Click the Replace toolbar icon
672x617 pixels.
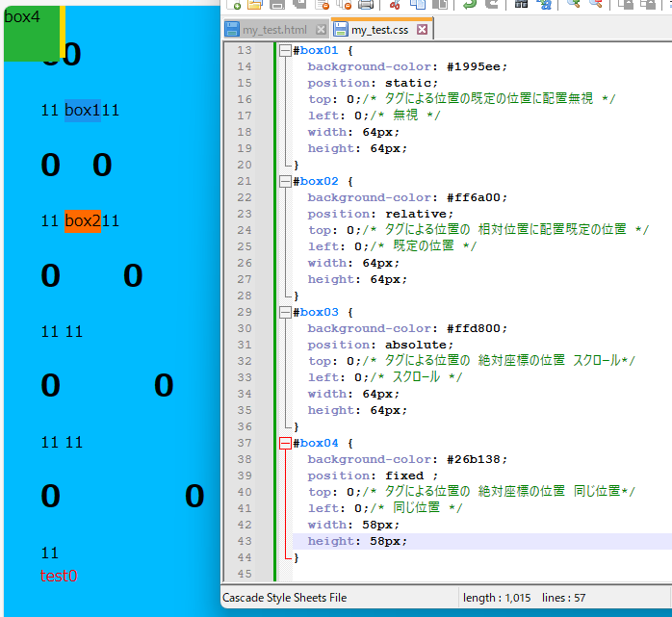coord(545,4)
